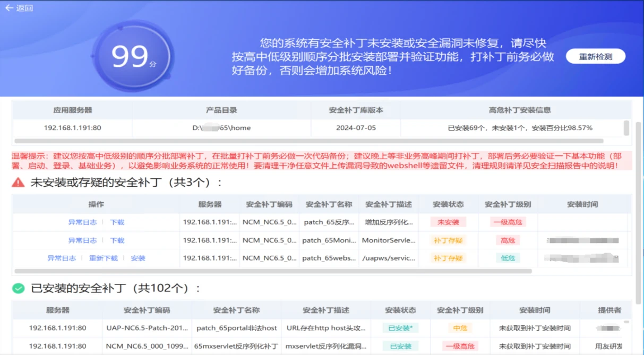This screenshot has width=644, height=355.
Task: Click the green 低危 level badge
Action: pyautogui.click(x=508, y=258)
